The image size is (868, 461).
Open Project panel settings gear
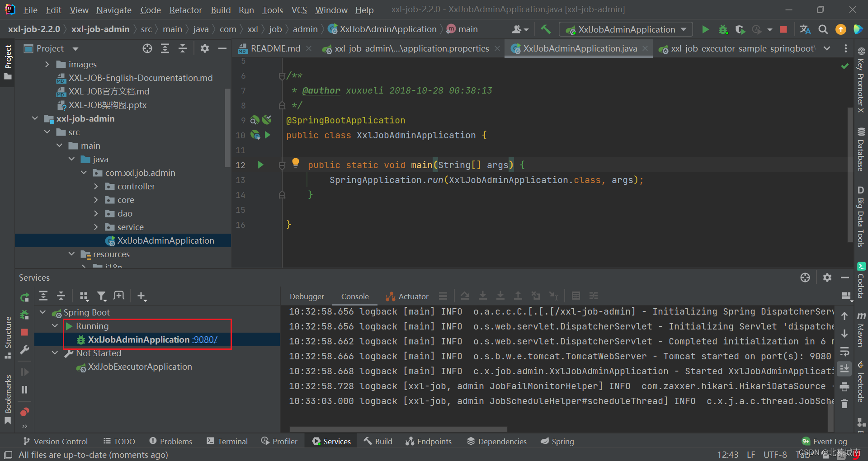(x=205, y=48)
